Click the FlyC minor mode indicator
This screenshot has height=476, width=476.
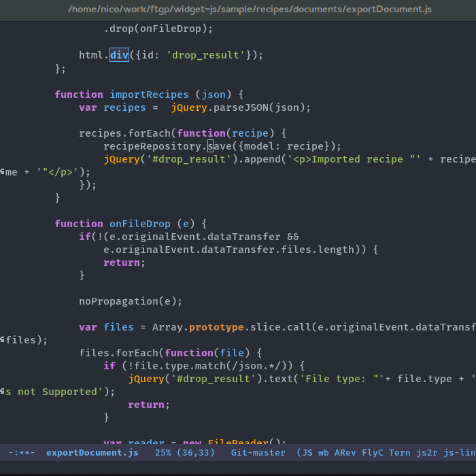373,453
